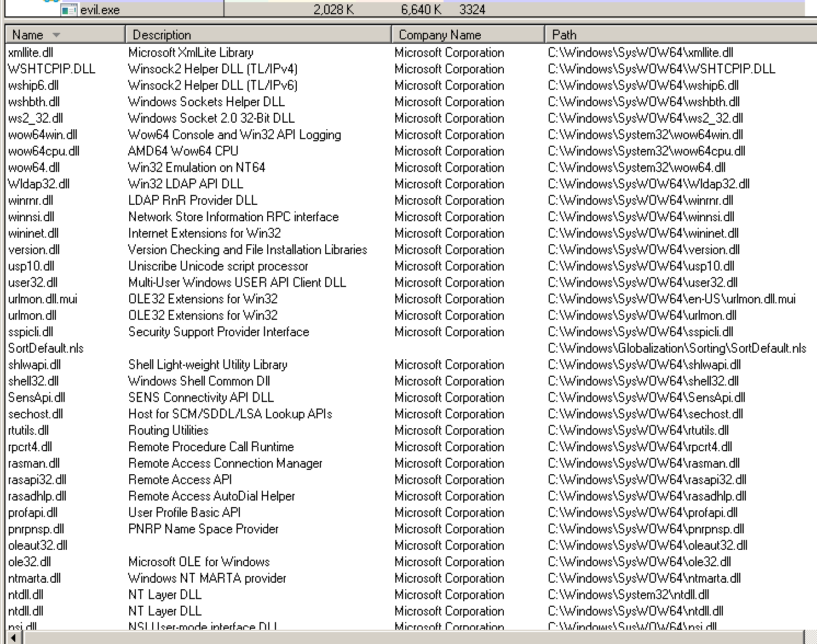
Task: Click the 'Security Support Provider Interface' description
Action: pos(218,332)
